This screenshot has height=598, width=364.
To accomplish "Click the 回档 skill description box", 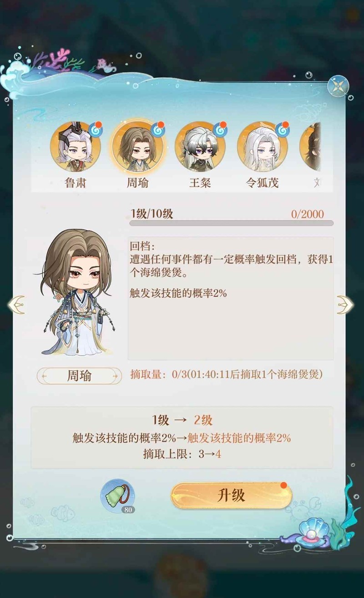I will (230, 298).
